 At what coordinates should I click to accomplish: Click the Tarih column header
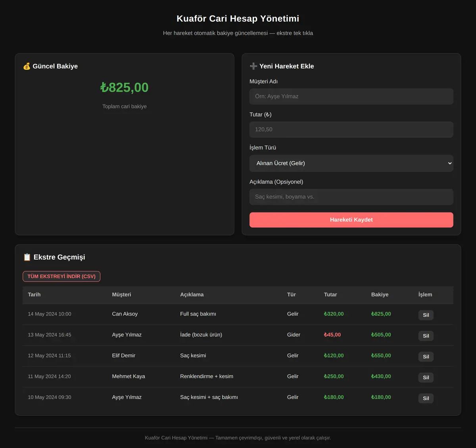coord(34,295)
